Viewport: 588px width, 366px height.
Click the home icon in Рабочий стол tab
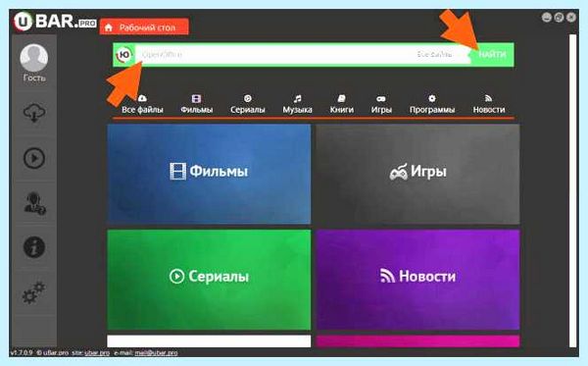109,27
